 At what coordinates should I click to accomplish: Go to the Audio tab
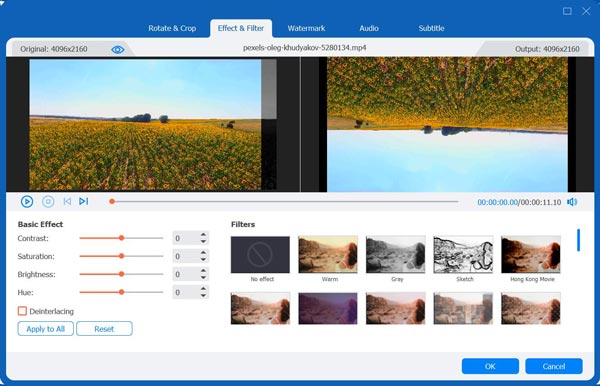pyautogui.click(x=369, y=28)
